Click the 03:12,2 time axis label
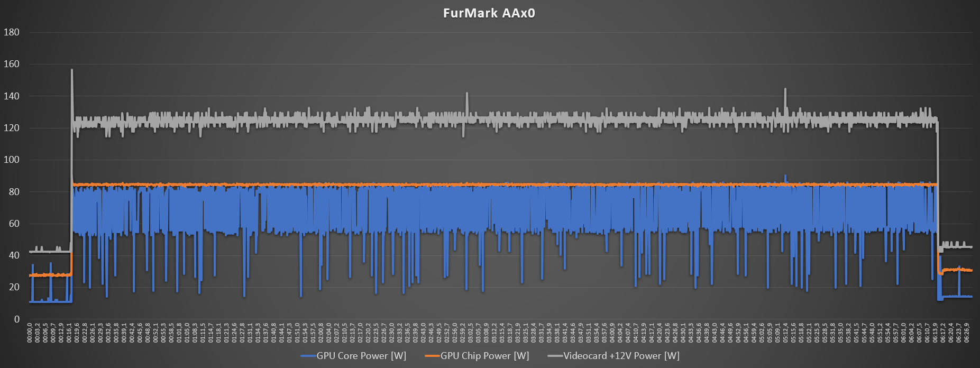The width and height of the screenshot is (980, 368). [x=494, y=333]
